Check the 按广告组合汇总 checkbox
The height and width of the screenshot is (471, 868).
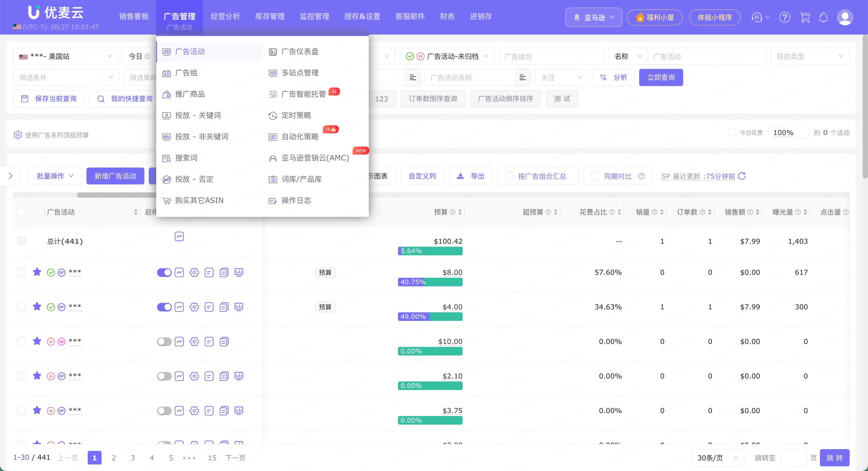coord(510,176)
